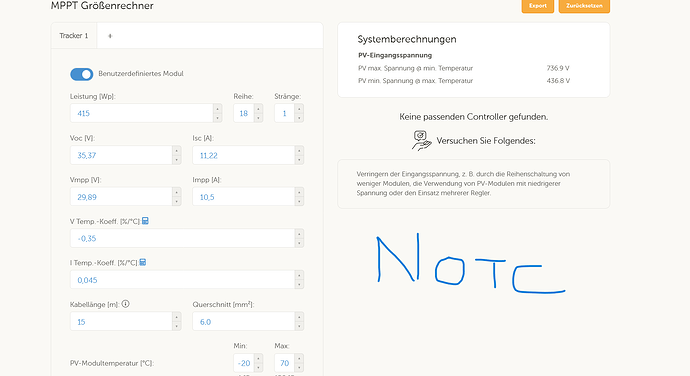Image resolution: width=690 pixels, height=376 pixels.
Task: Decrease Querschnitt with down arrow
Action: tap(299, 326)
